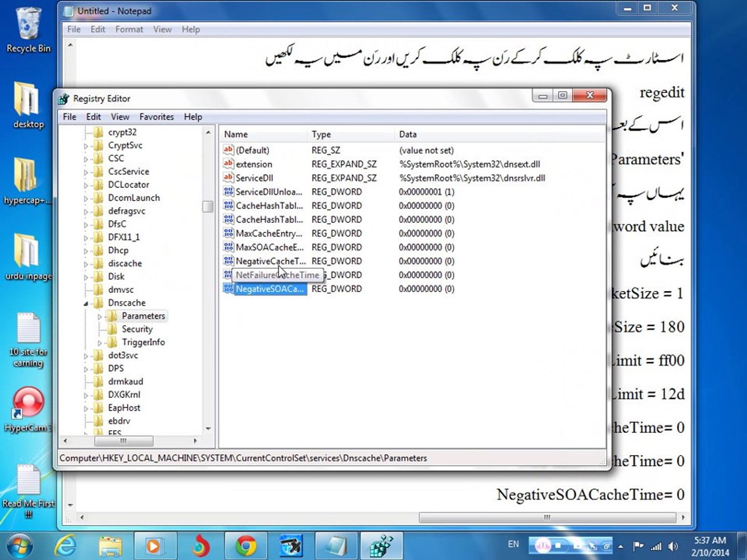This screenshot has width=747, height=560.
Task: Select the discache key in tree
Action: tap(125, 263)
